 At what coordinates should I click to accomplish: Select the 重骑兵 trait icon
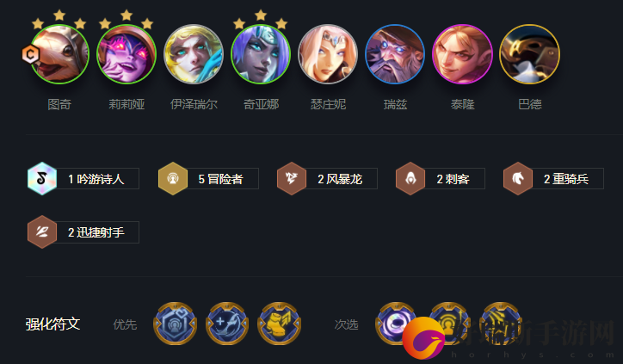coord(518,179)
